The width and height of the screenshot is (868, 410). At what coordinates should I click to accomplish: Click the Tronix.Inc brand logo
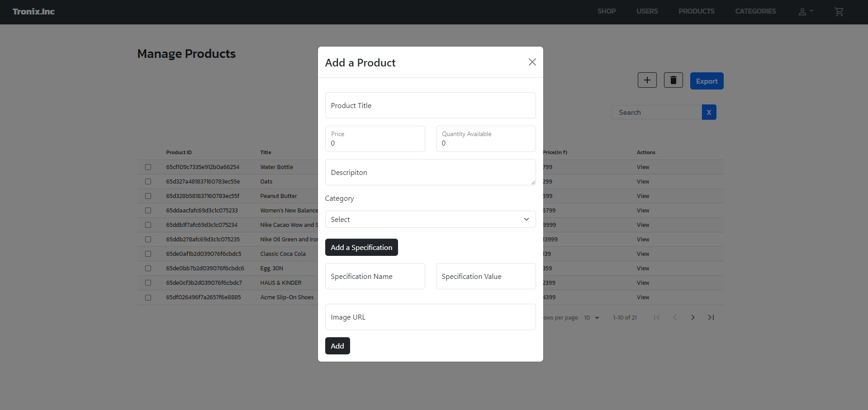[x=33, y=12]
